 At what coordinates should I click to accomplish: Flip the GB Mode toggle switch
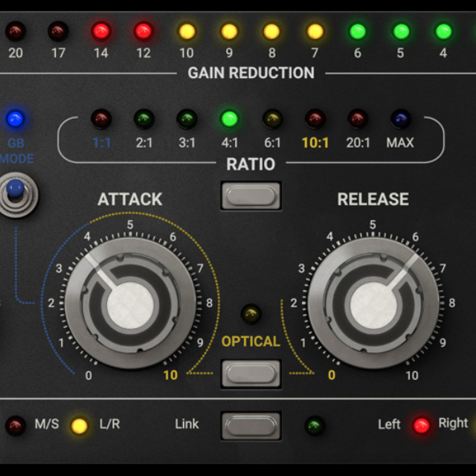(x=14, y=193)
